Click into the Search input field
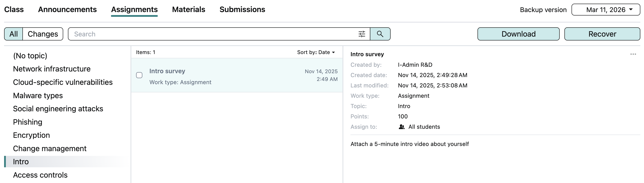Image resolution: width=644 pixels, height=183 pixels. coord(212,34)
